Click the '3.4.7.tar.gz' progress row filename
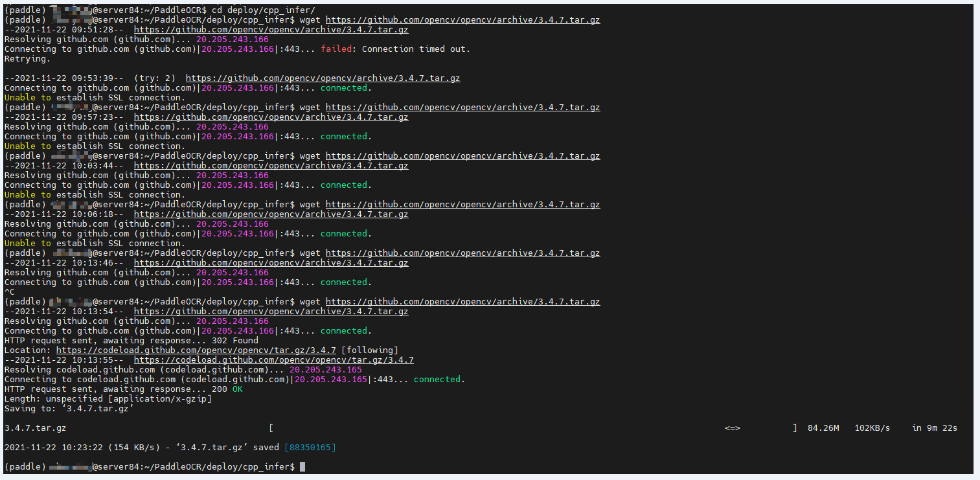980x480 pixels. (x=35, y=428)
